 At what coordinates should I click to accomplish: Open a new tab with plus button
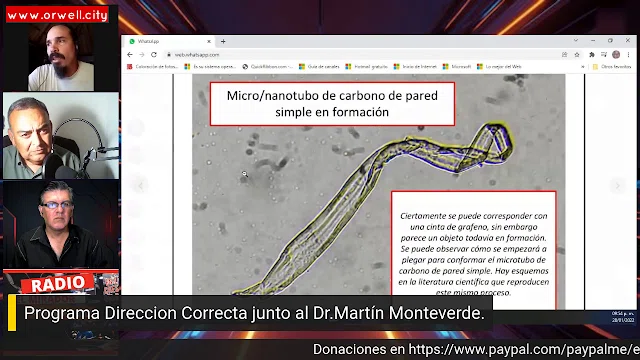coord(223,41)
